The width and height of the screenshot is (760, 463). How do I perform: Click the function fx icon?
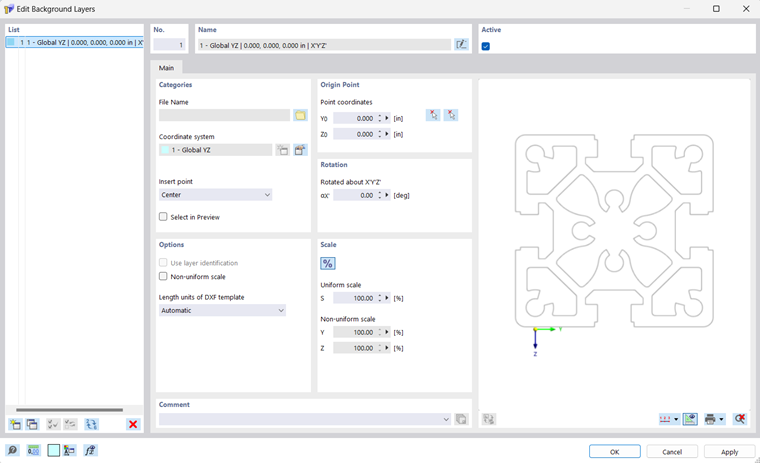90,451
